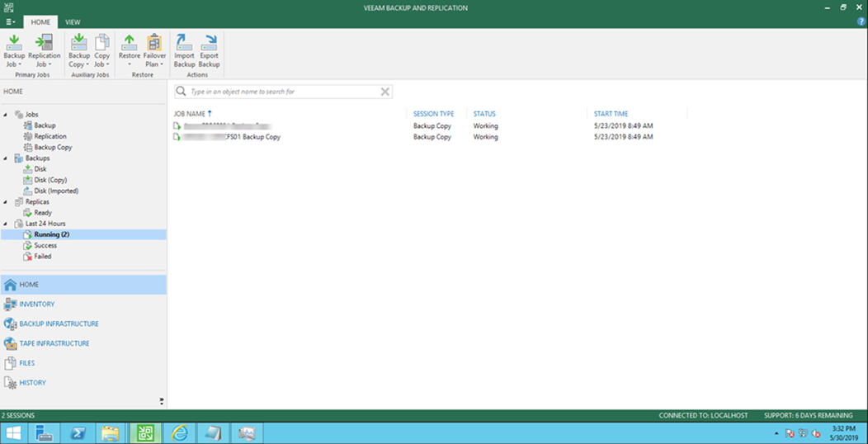Select Disk under Backups

click(35, 169)
